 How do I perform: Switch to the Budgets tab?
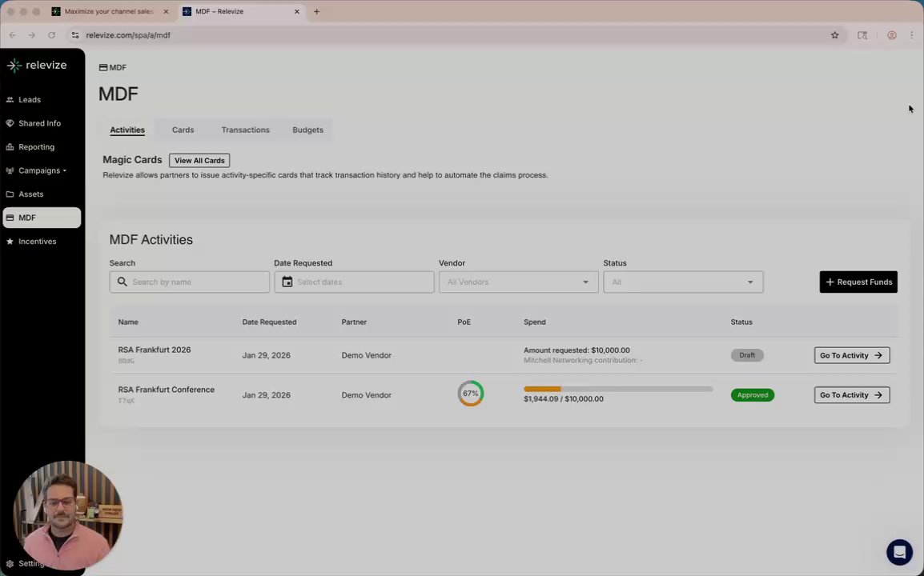point(307,130)
